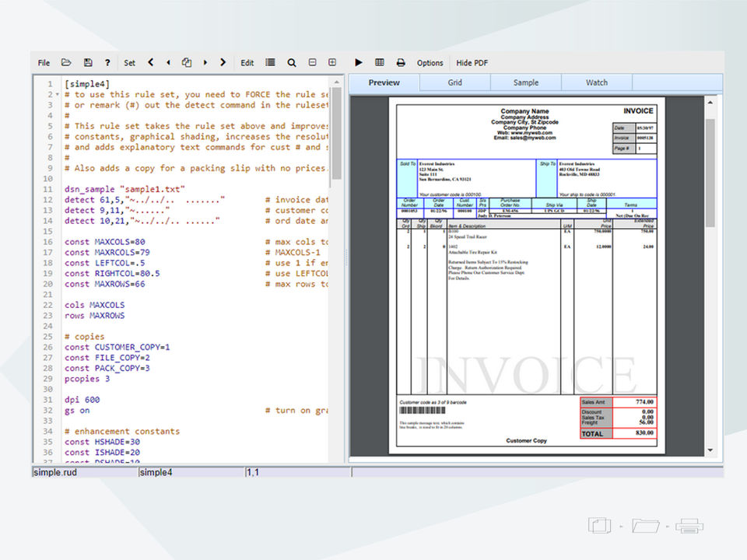Viewport: 747px width, 560px height.
Task: Run the rule set with play icon
Action: (358, 62)
